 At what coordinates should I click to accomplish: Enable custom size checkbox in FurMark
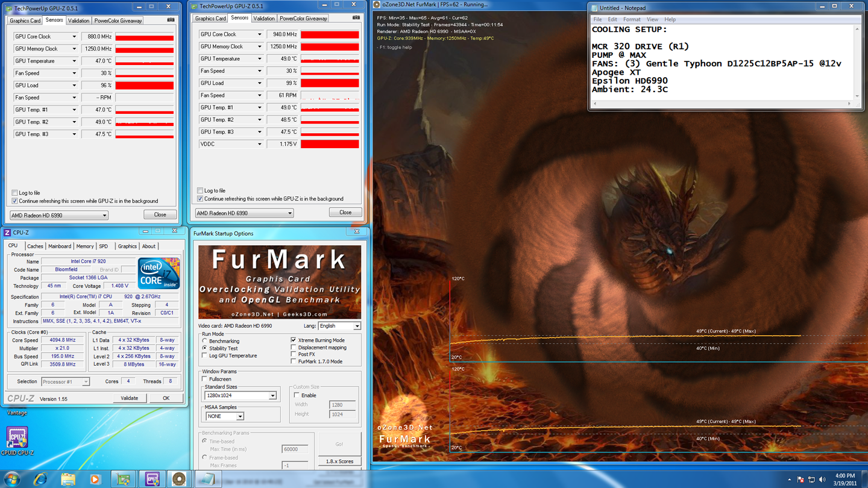coord(297,395)
